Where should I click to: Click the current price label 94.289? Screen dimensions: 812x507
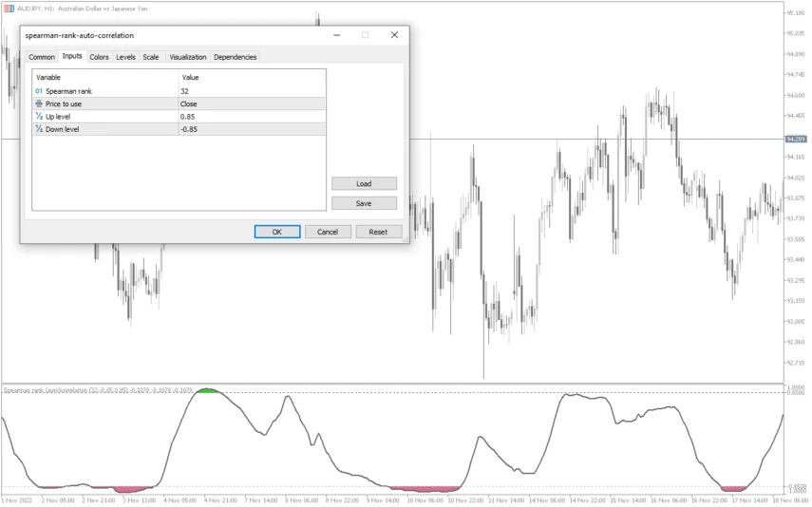[796, 139]
